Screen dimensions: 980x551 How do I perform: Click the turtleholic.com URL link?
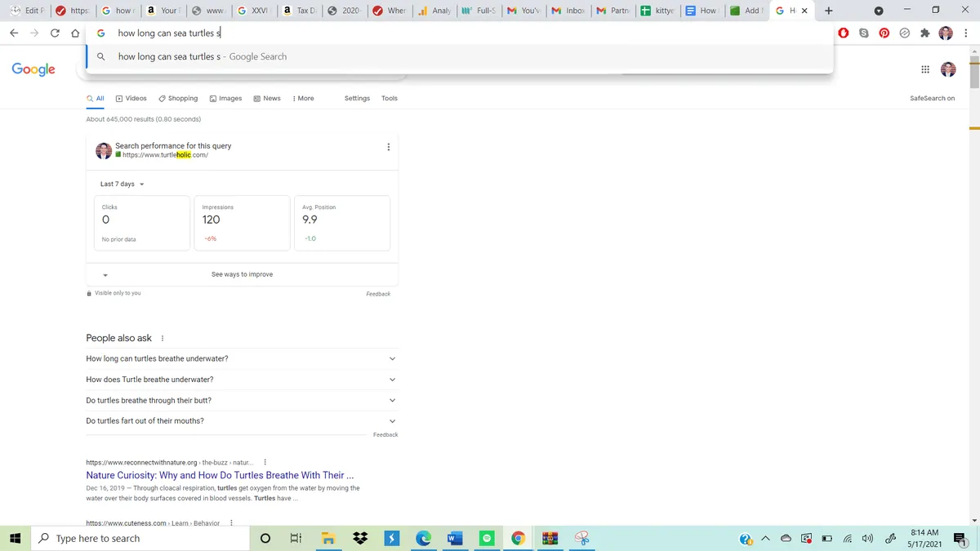coord(165,155)
